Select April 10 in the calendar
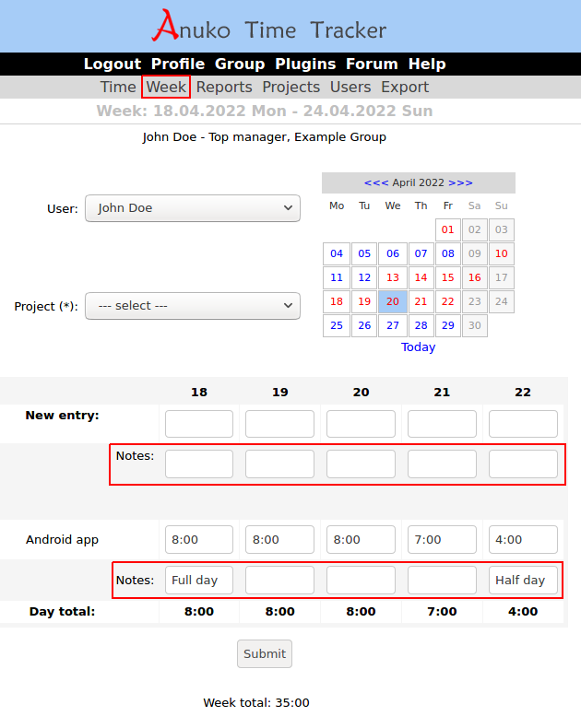This screenshot has width=581, height=728. click(x=501, y=253)
